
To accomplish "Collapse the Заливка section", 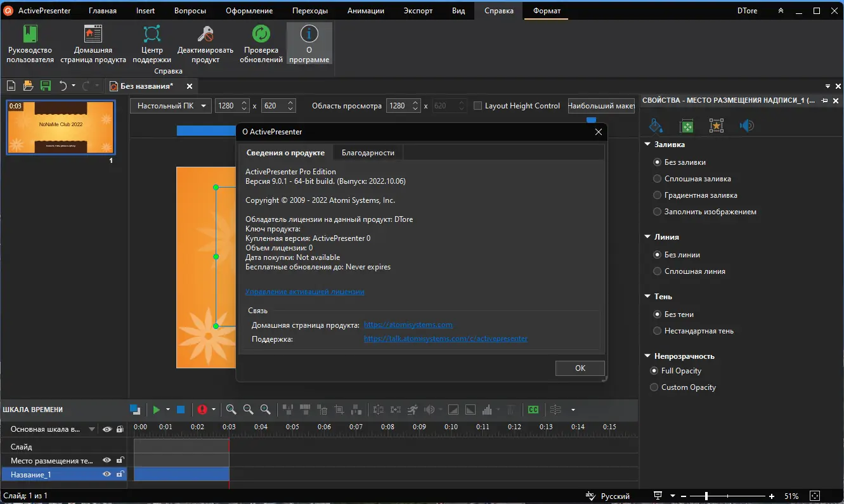I will coord(647,145).
